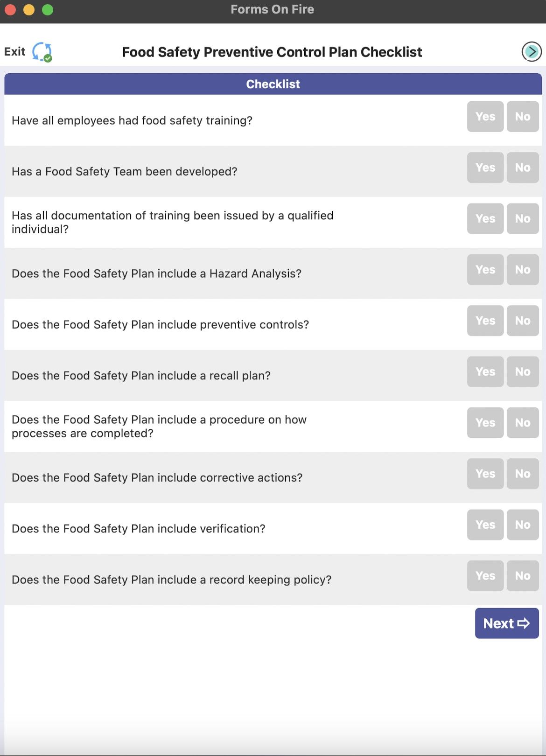The height and width of the screenshot is (756, 546).
Task: Choose No for recall plan question
Action: [x=522, y=371]
